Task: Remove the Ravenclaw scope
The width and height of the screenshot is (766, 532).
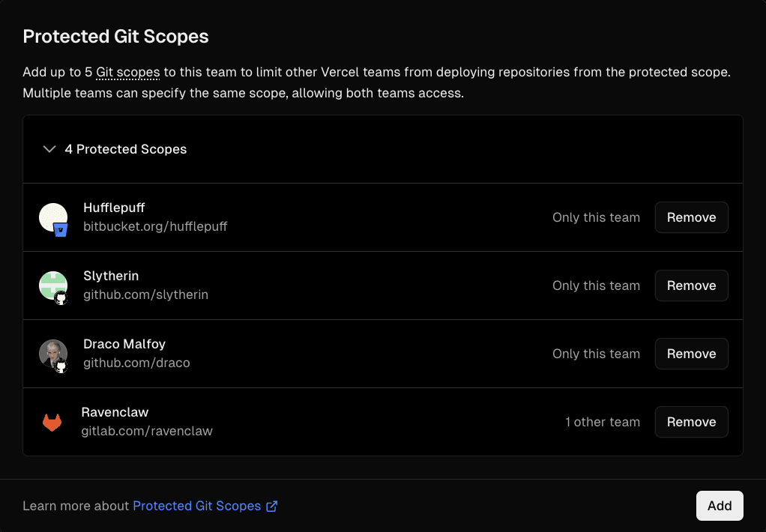Action: click(691, 422)
